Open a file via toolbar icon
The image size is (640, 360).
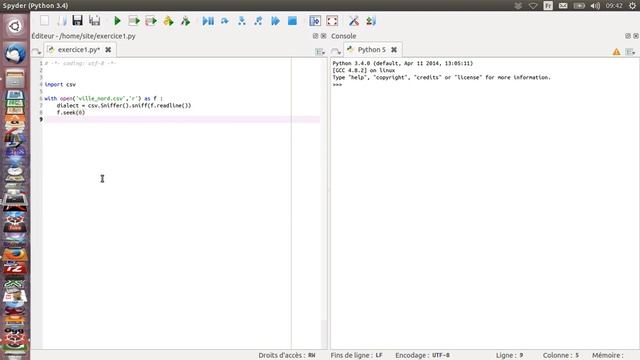point(61,21)
